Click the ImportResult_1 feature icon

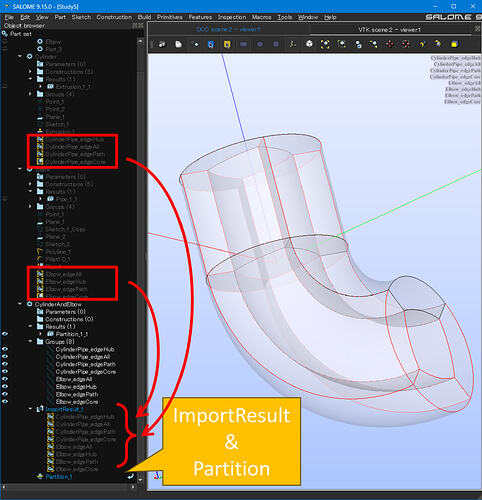[40, 409]
